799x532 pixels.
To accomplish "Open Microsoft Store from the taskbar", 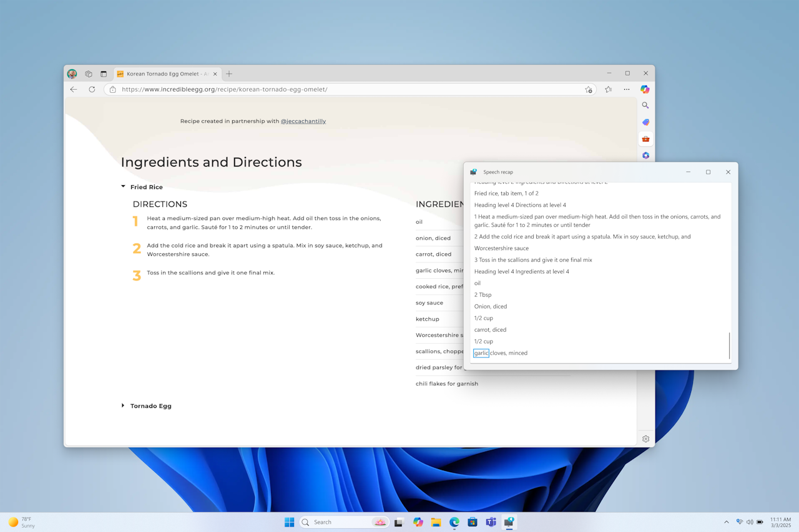I will (x=473, y=522).
